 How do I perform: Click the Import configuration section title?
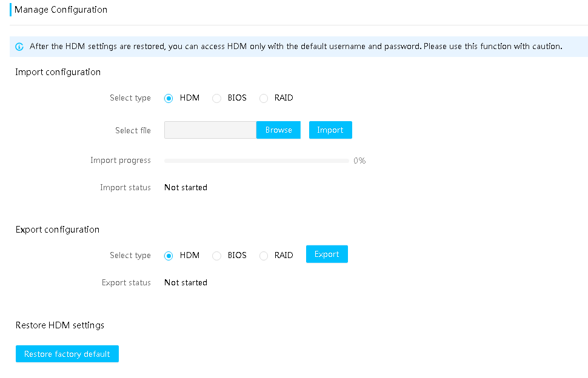click(58, 72)
